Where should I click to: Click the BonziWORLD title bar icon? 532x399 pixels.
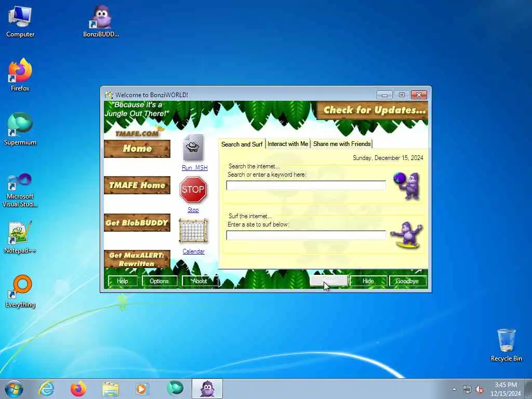109,95
